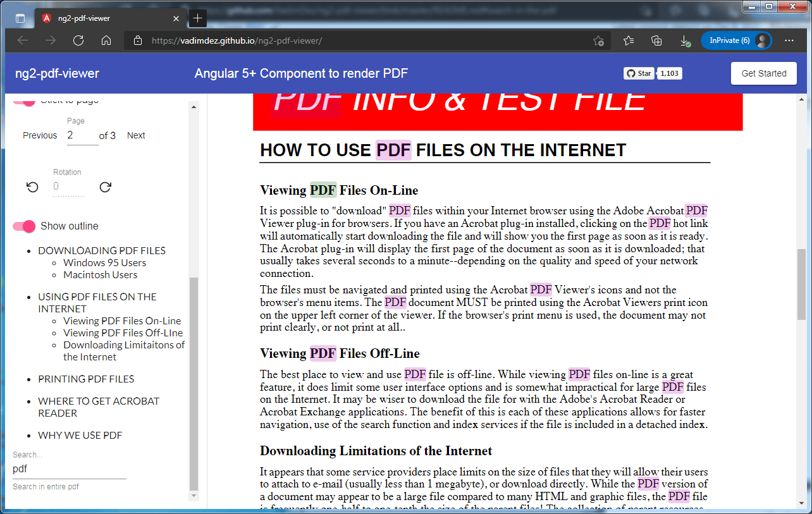
Task: Reload the current page
Action: [78, 40]
